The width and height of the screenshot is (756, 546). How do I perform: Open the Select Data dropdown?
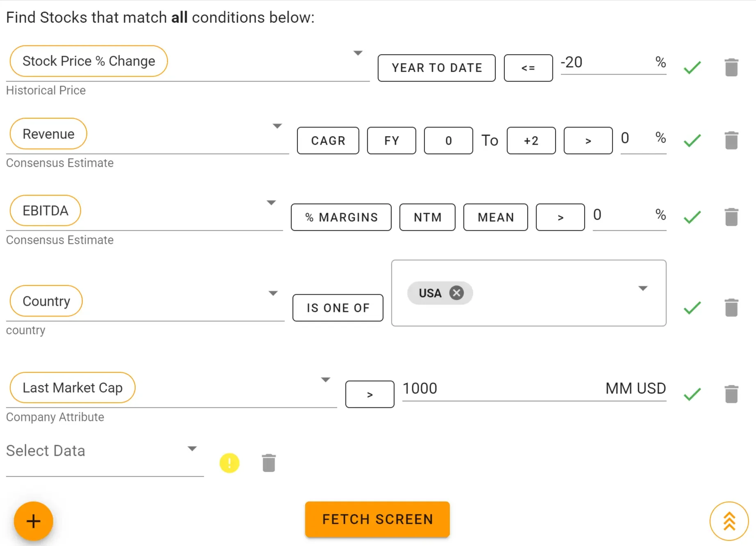click(x=192, y=448)
